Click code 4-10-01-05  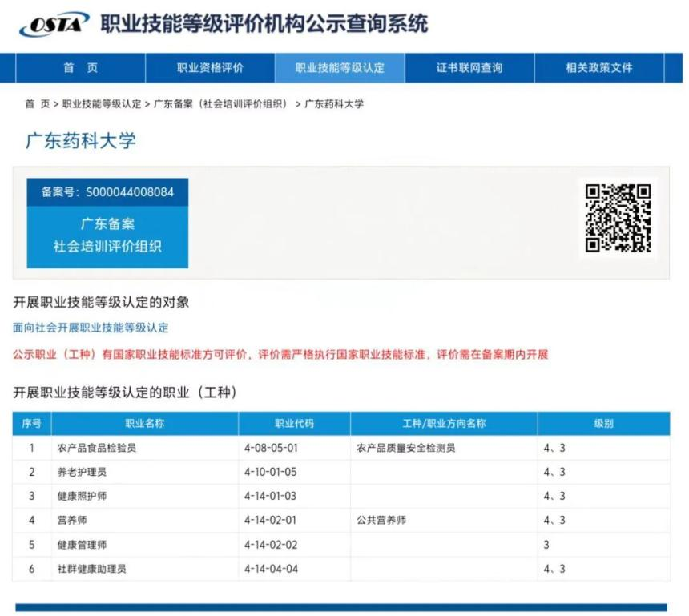click(x=270, y=472)
